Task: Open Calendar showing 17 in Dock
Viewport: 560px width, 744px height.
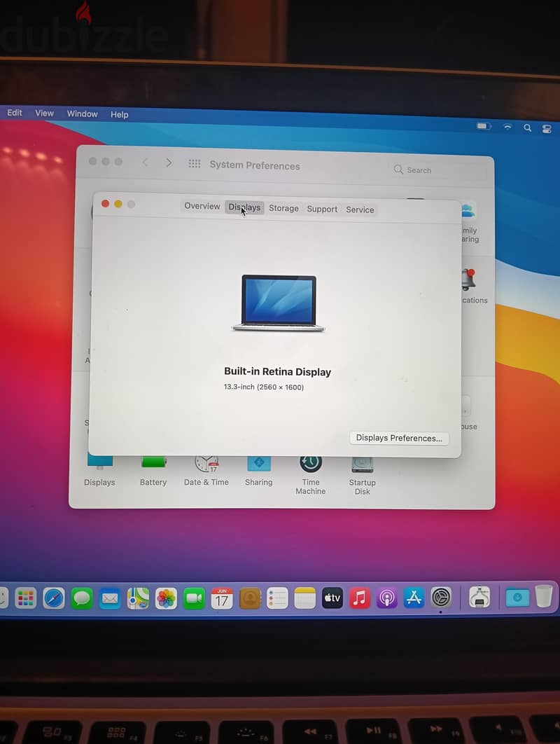Action: (x=222, y=598)
